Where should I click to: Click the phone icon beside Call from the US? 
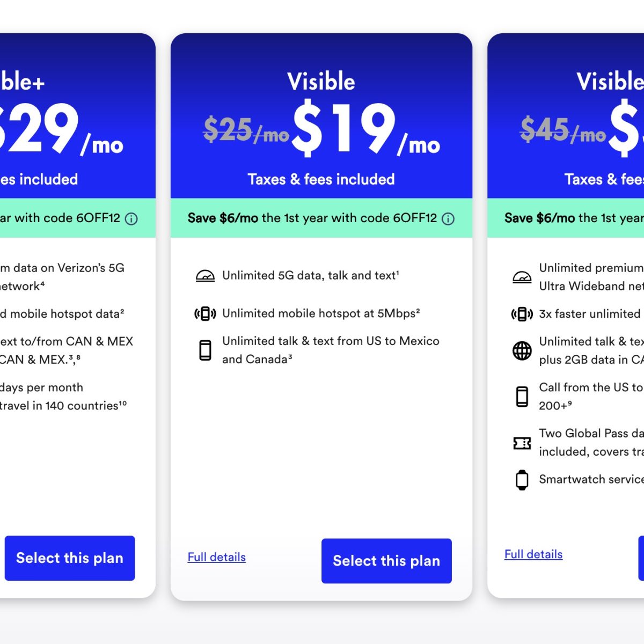(x=522, y=397)
